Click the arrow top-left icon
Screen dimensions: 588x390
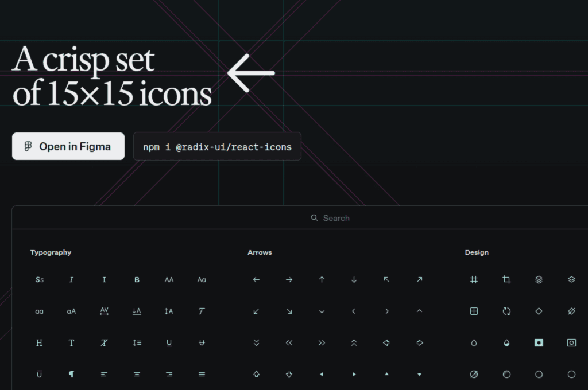pos(386,279)
